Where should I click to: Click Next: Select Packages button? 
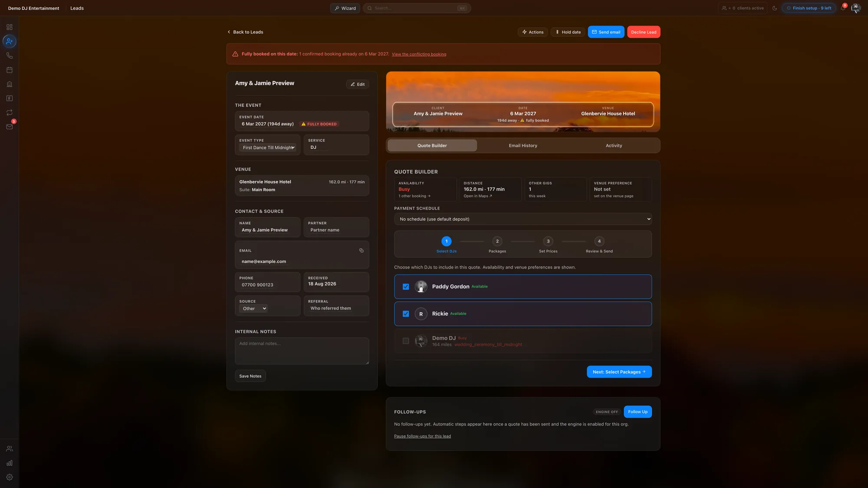pos(619,372)
